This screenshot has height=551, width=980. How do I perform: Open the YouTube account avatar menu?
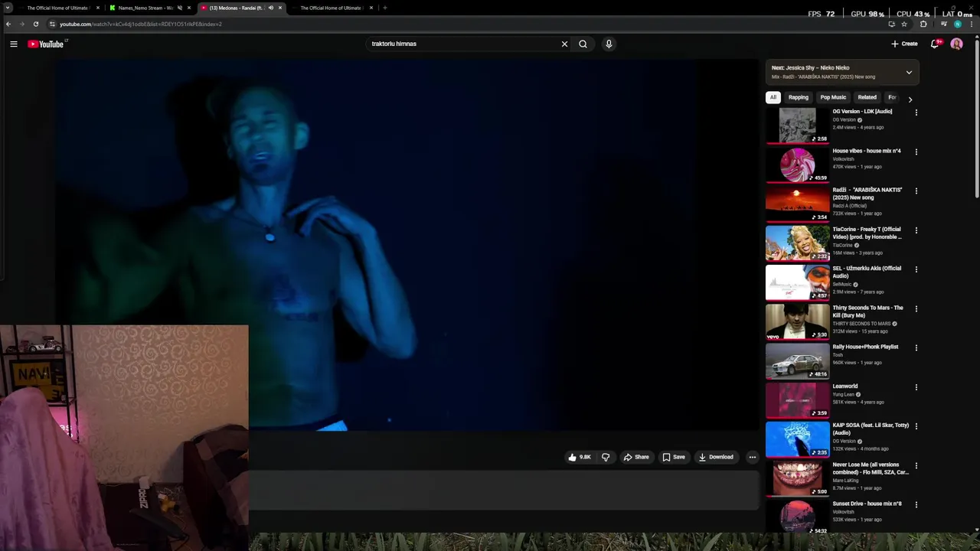[956, 44]
